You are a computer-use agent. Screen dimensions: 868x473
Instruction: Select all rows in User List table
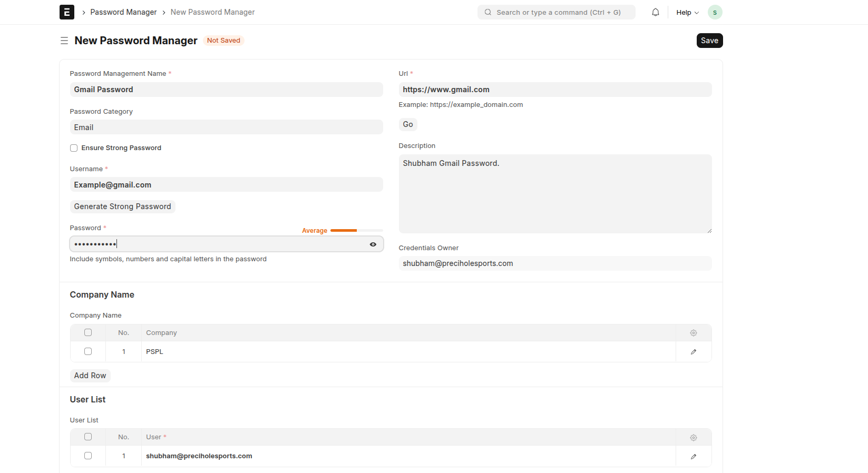[88, 437]
